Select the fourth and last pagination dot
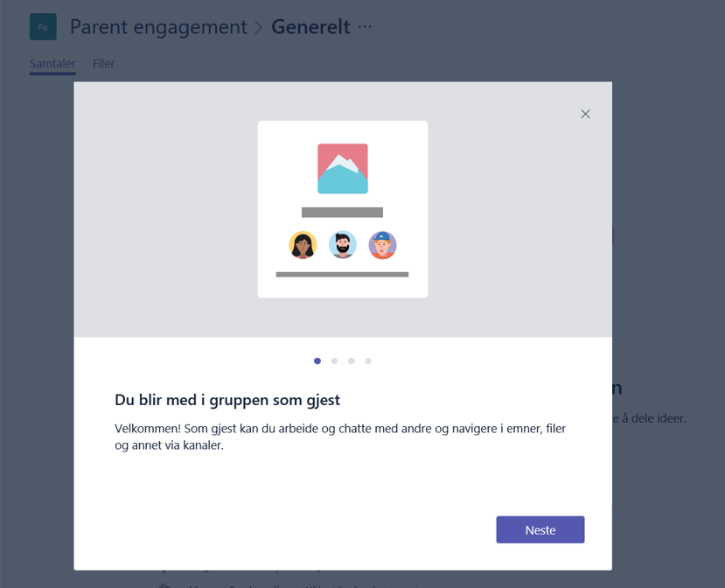Viewport: 725px width, 588px height. [368, 360]
